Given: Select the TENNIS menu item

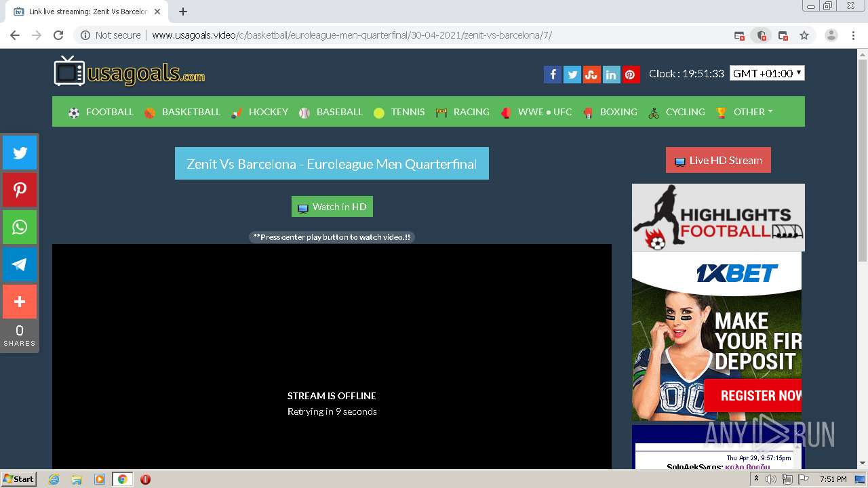Looking at the screenshot, I should [x=399, y=112].
